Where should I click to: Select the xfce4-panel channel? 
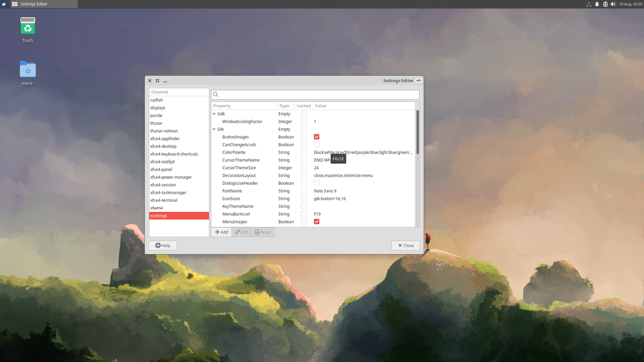pos(179,169)
